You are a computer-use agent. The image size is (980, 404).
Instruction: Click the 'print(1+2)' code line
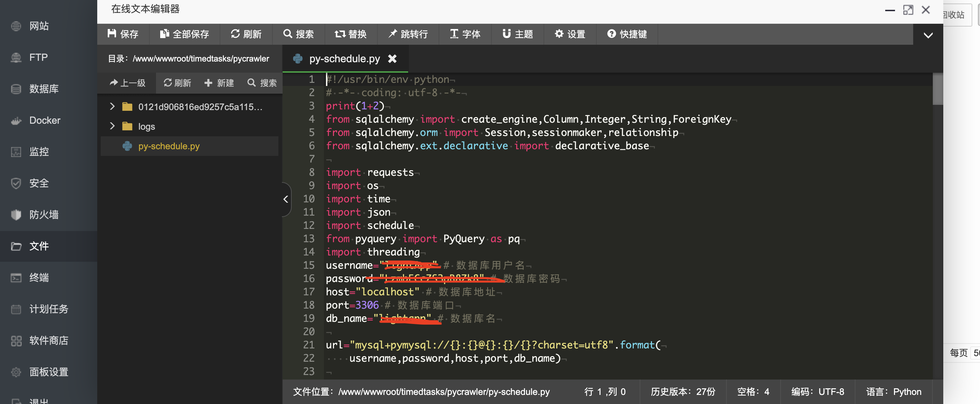point(355,106)
